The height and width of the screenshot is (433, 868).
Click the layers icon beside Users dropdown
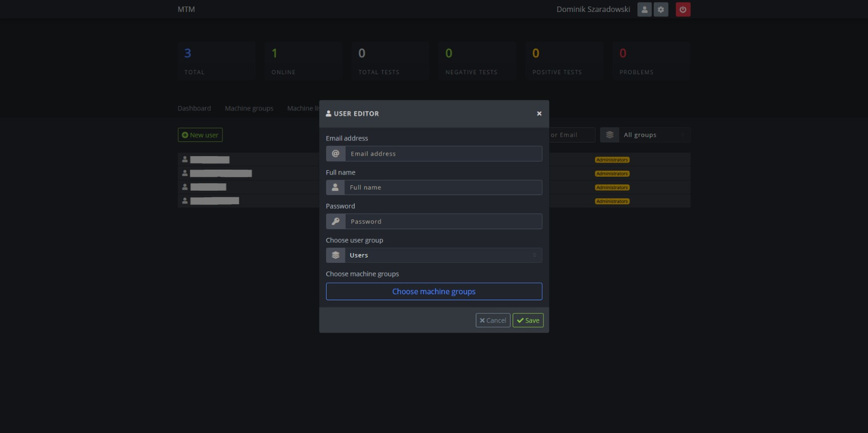click(x=335, y=255)
